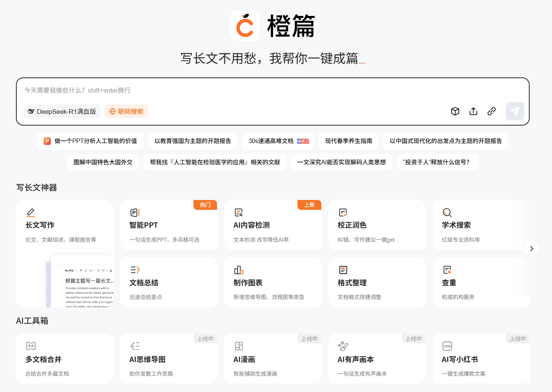Select the 现代春季养生指南 suggestion
The height and width of the screenshot is (392, 552).
(349, 141)
